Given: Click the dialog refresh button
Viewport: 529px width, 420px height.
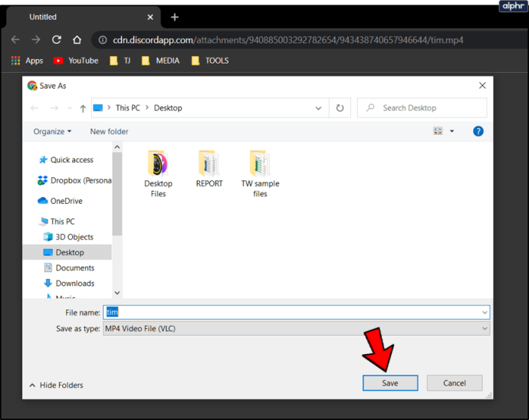Looking at the screenshot, I should coord(340,108).
